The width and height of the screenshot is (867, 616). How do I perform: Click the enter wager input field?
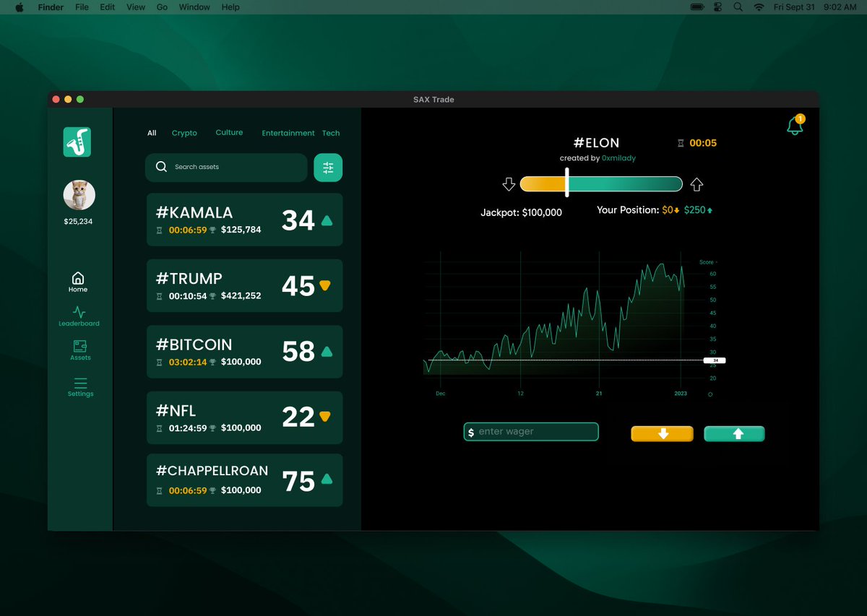point(531,432)
